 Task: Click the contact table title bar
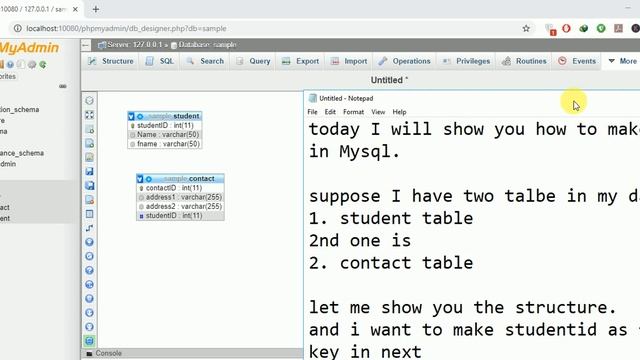(180, 179)
